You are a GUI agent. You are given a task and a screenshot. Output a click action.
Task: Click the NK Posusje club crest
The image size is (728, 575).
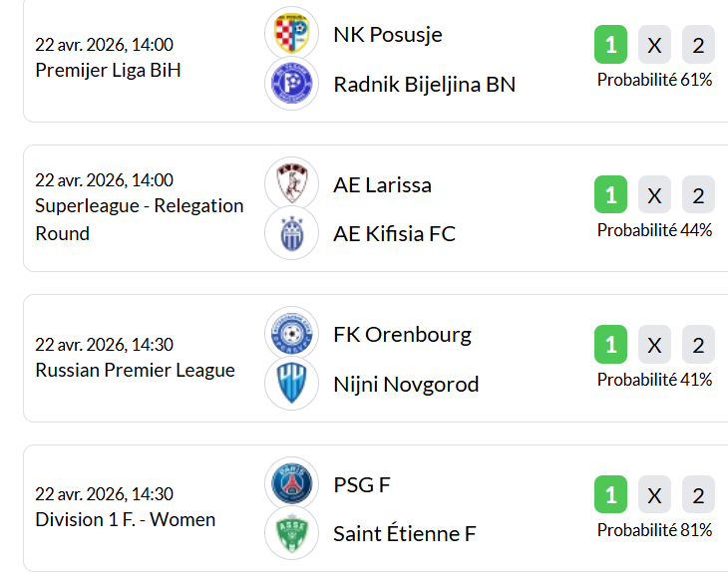point(292,34)
